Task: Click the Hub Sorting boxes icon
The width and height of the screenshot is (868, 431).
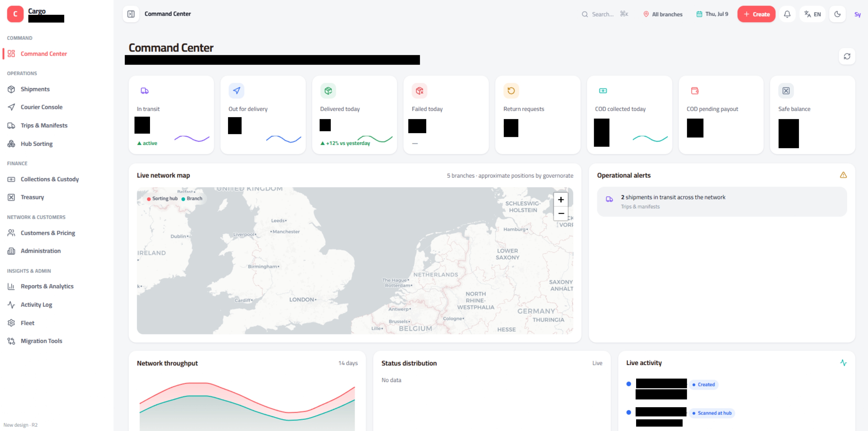Action: click(x=11, y=144)
